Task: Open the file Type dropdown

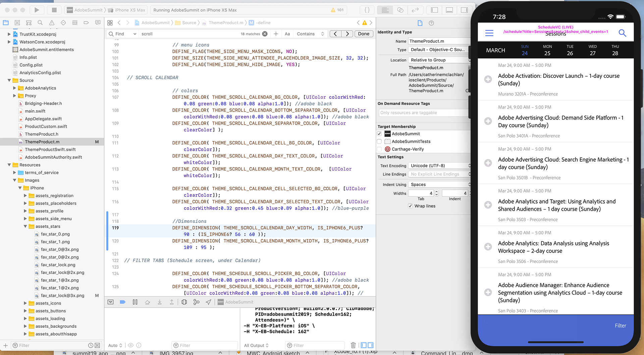Action: [x=439, y=49]
